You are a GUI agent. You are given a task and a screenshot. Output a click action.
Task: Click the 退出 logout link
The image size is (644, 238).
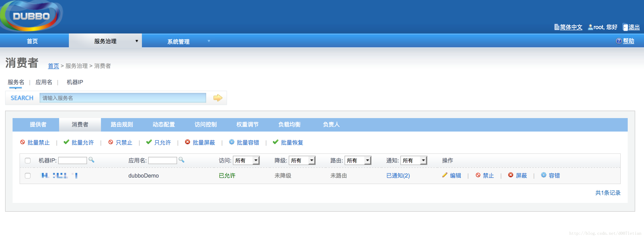[x=634, y=27]
